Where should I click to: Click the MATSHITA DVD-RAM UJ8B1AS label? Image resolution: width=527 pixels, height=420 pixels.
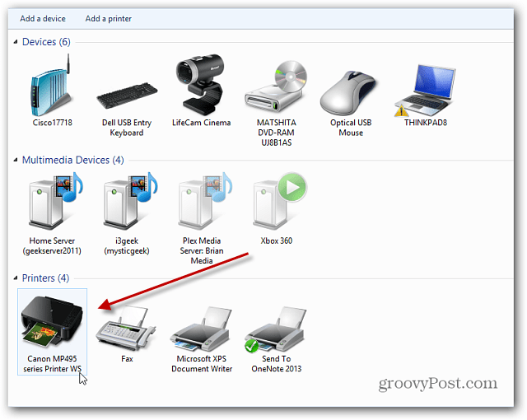point(277,133)
